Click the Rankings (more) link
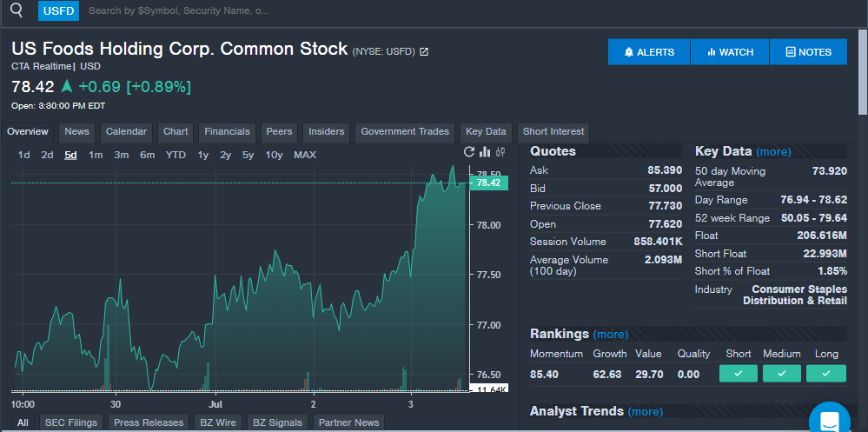 click(611, 335)
